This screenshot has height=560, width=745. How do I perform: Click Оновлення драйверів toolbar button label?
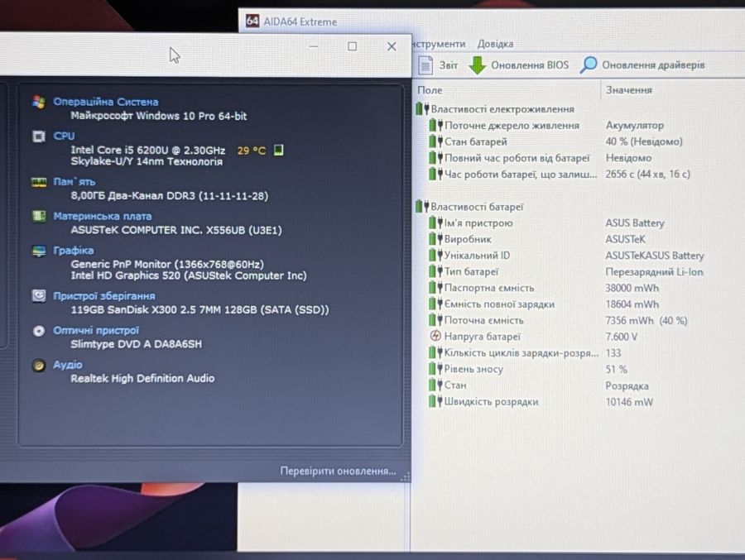(653, 65)
